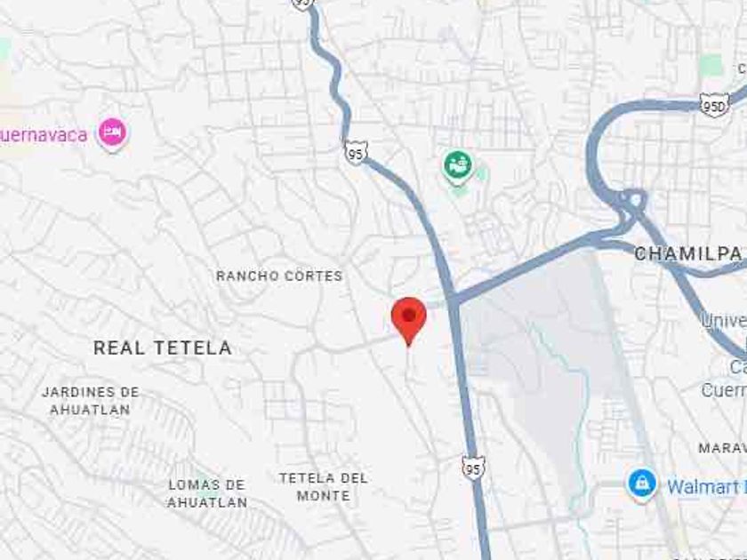Select the JARDINES DE AHUATLAN label
Image resolution: width=747 pixels, height=560 pixels.
pos(91,401)
